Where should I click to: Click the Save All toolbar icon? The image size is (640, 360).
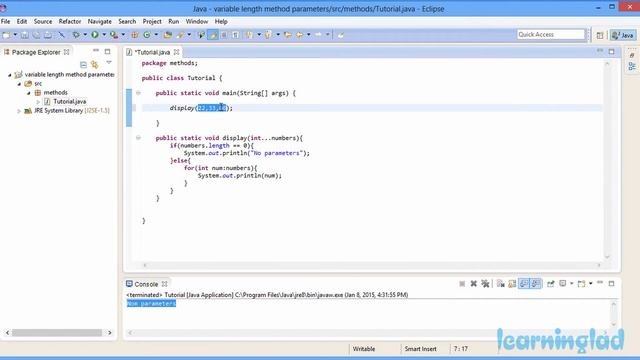pos(36,35)
